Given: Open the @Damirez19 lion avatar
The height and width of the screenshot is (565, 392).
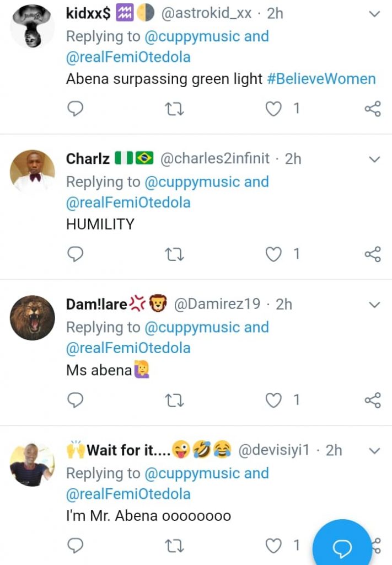Looking at the screenshot, I should coord(33,317).
